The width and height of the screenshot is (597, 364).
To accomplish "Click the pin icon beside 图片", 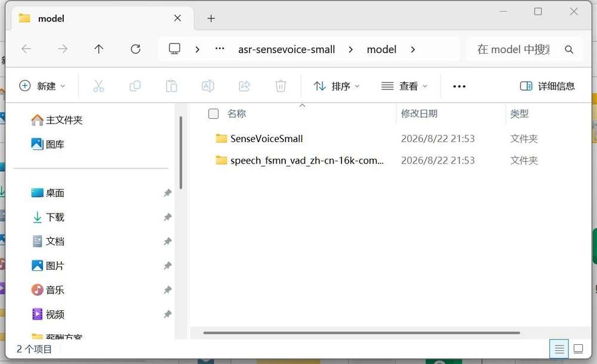I will point(168,266).
